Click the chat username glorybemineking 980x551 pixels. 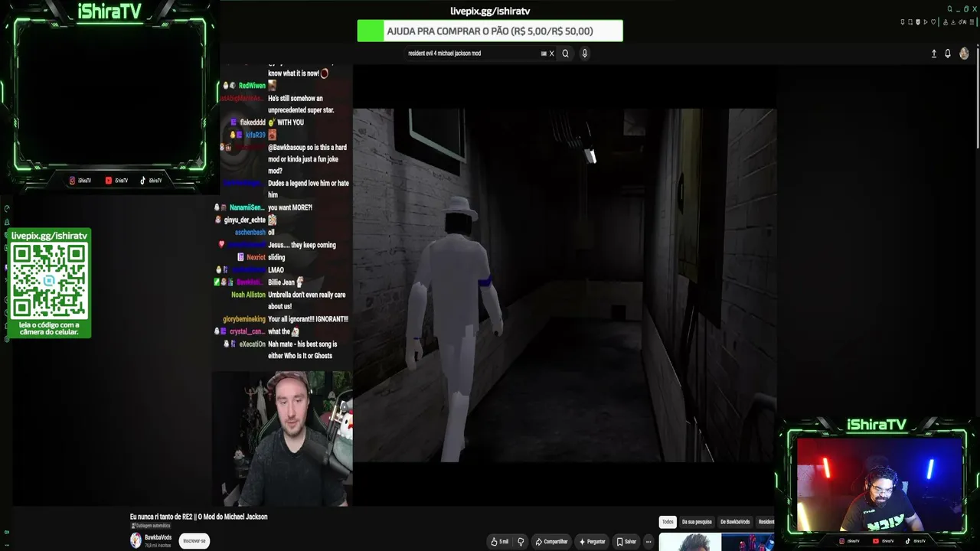(244, 319)
